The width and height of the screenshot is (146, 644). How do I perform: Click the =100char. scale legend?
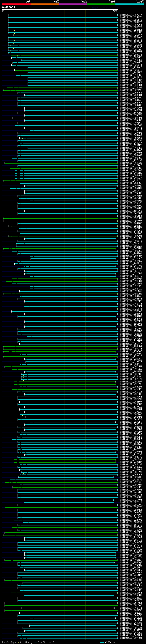click(x=108, y=642)
